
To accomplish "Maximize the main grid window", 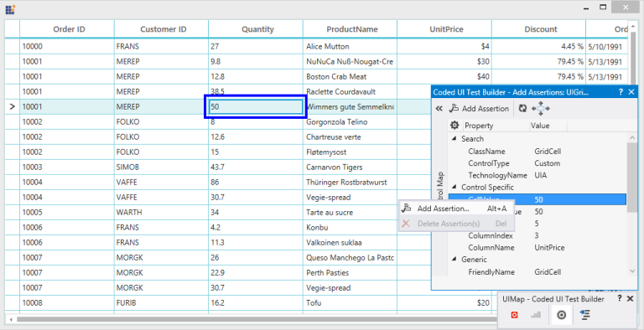I will click(x=603, y=8).
